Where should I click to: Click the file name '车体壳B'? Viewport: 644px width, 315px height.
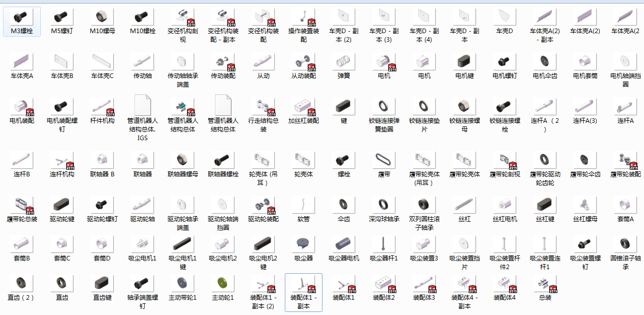coord(62,76)
